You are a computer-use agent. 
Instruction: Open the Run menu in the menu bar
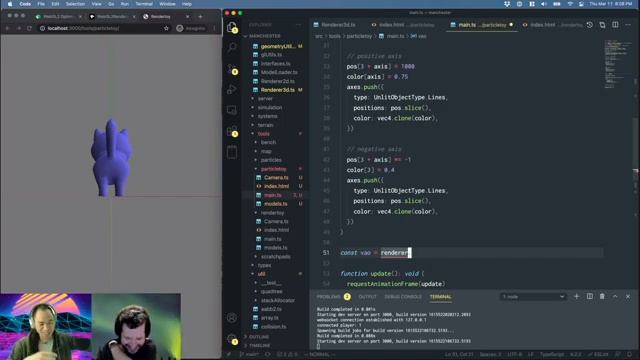click(125, 4)
